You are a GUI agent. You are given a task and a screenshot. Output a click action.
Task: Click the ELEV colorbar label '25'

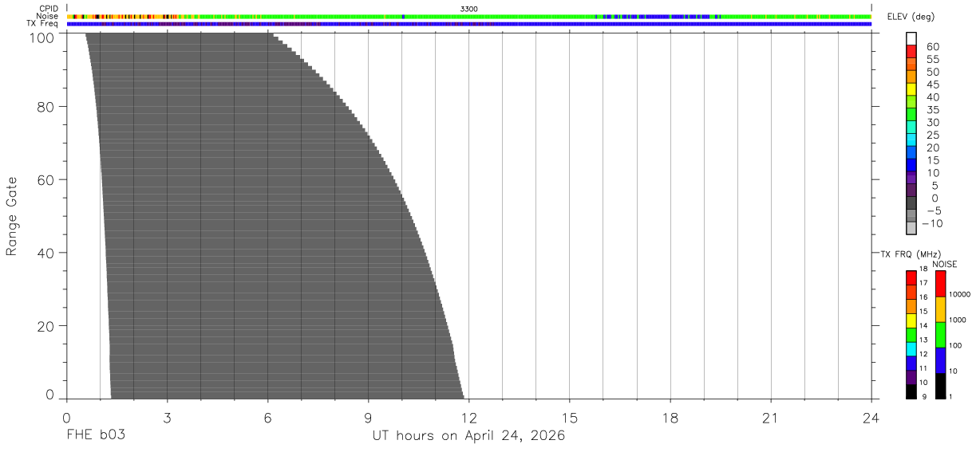coord(932,136)
